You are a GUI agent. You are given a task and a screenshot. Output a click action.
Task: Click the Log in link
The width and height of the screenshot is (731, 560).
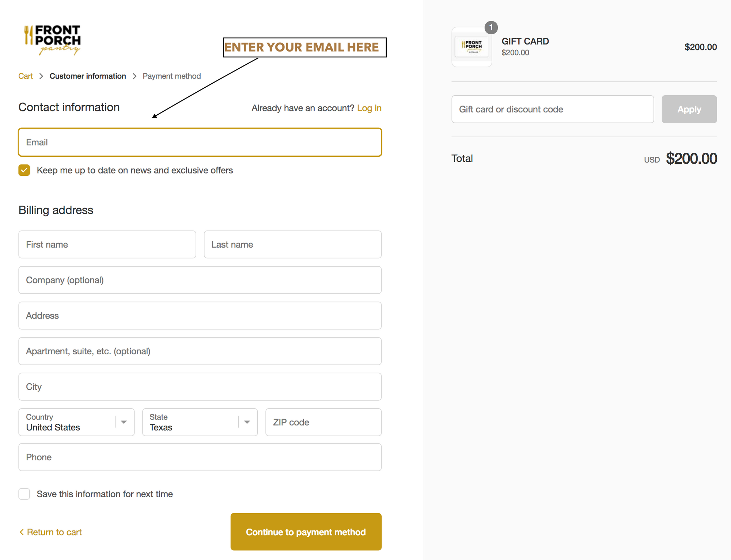click(x=369, y=108)
